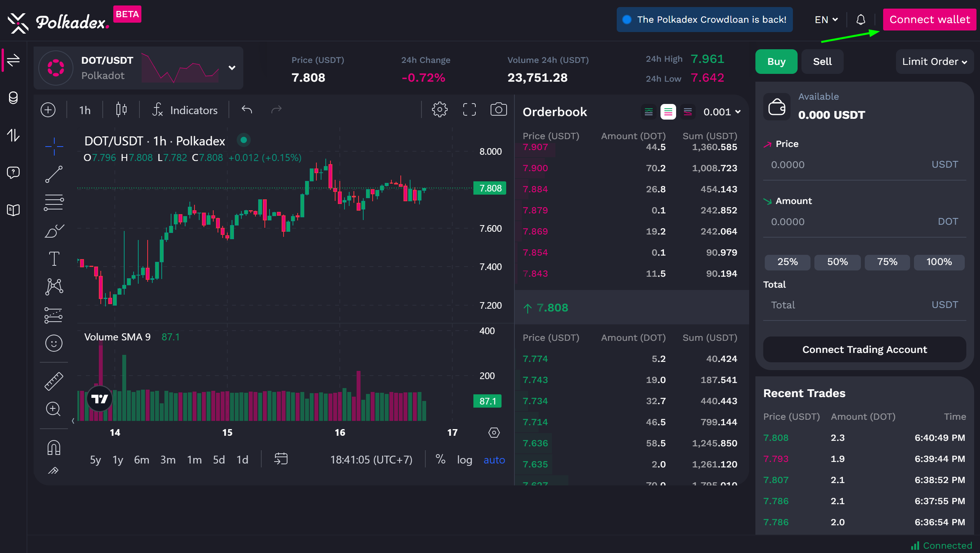
Task: Set amount with the 50% button
Action: coord(837,262)
